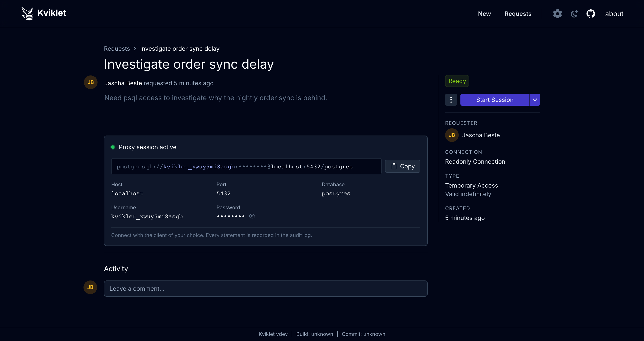Click the Ready status badge

coord(457,81)
